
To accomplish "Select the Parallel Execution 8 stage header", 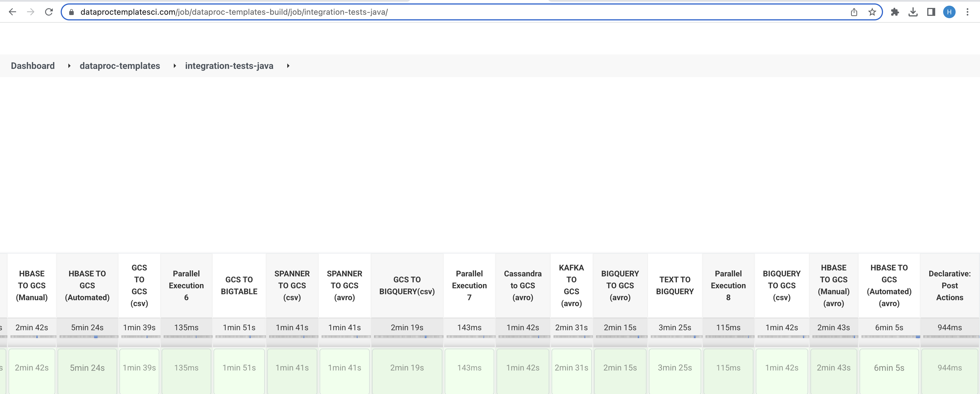I will point(728,285).
